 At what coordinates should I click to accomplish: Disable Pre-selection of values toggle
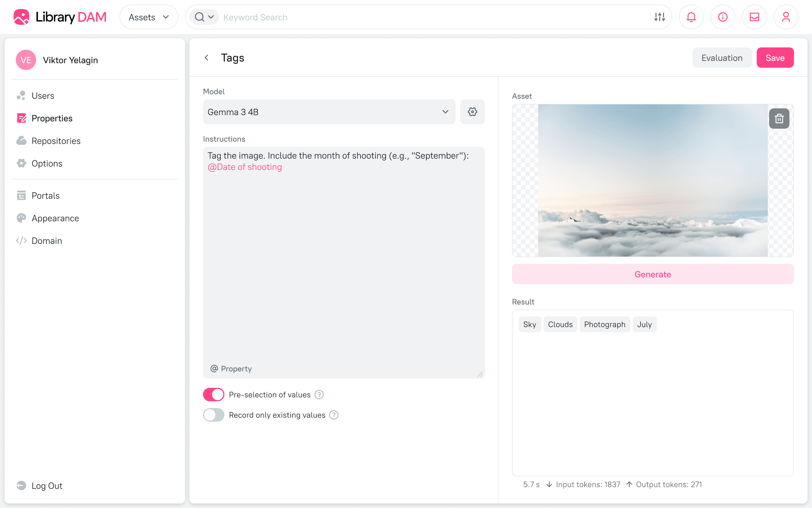tap(214, 394)
